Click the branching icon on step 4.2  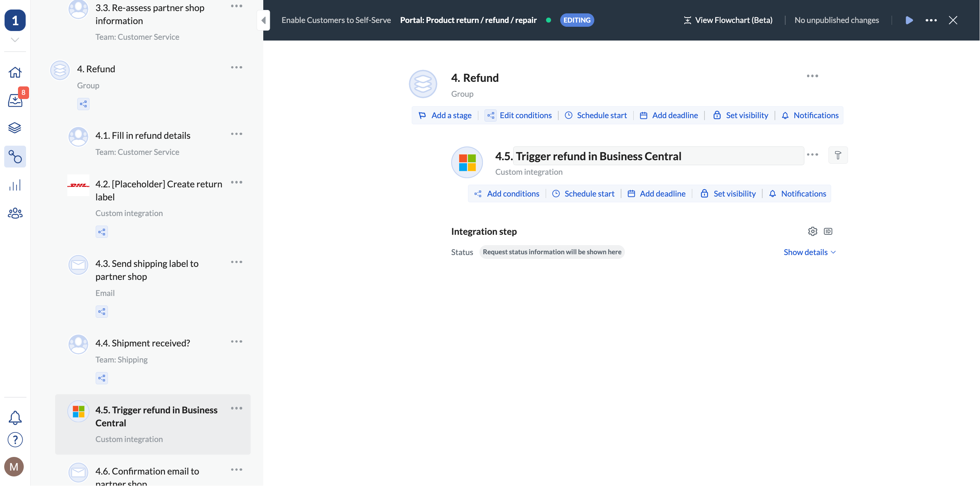[x=102, y=232]
